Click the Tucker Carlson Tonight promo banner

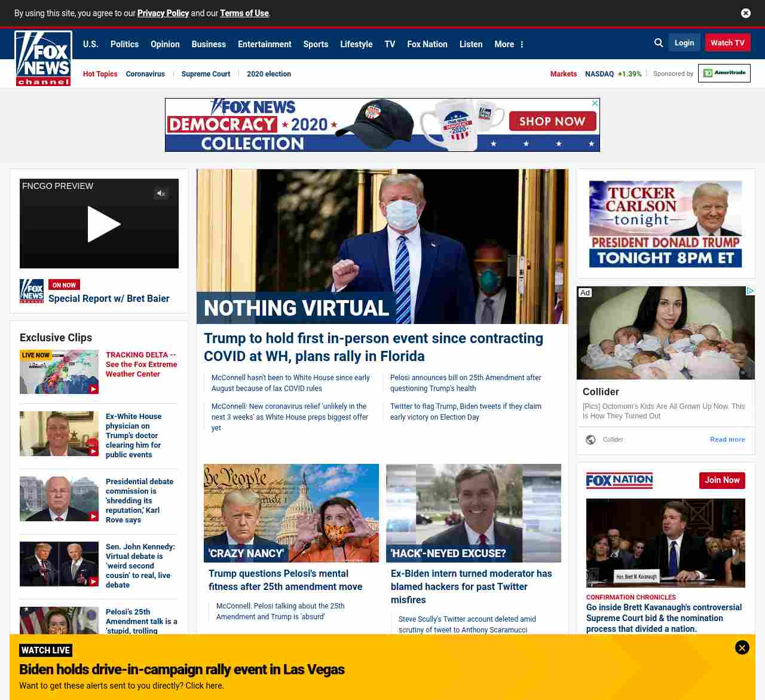[666, 224]
